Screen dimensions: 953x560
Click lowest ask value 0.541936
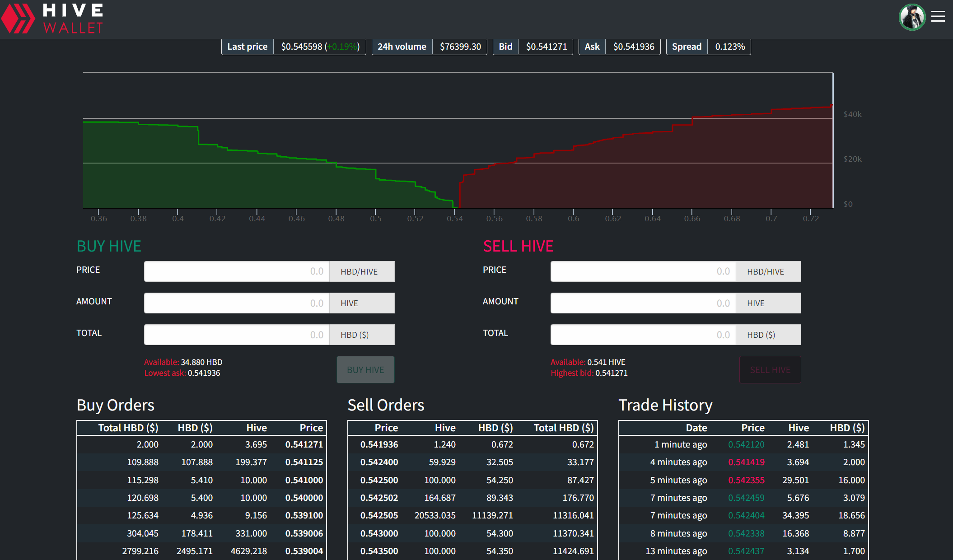pos(204,373)
